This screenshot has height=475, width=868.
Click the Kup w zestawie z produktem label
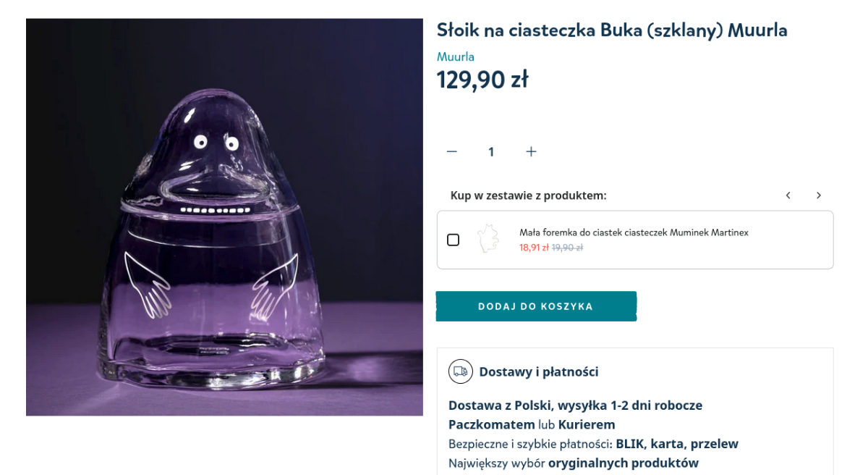tap(528, 196)
